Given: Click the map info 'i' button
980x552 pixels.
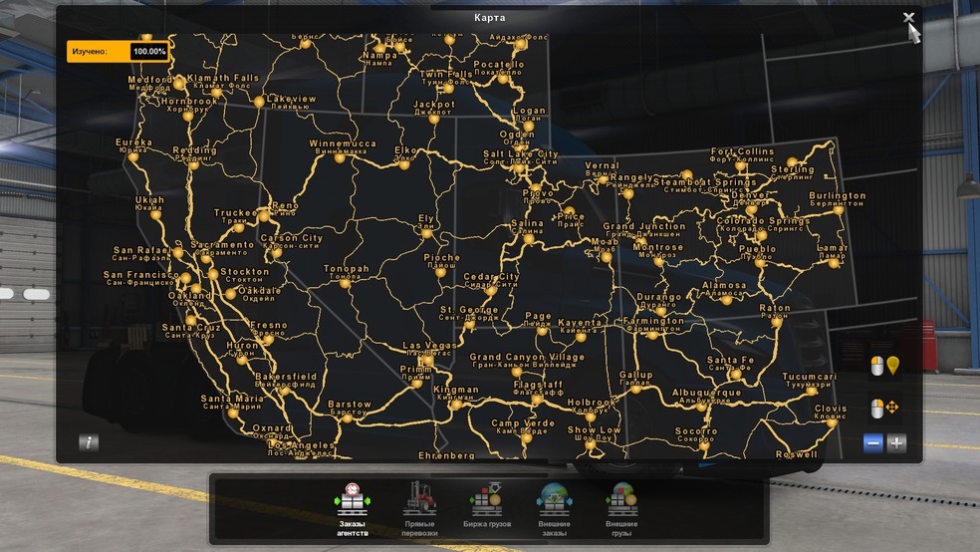Looking at the screenshot, I should [89, 442].
